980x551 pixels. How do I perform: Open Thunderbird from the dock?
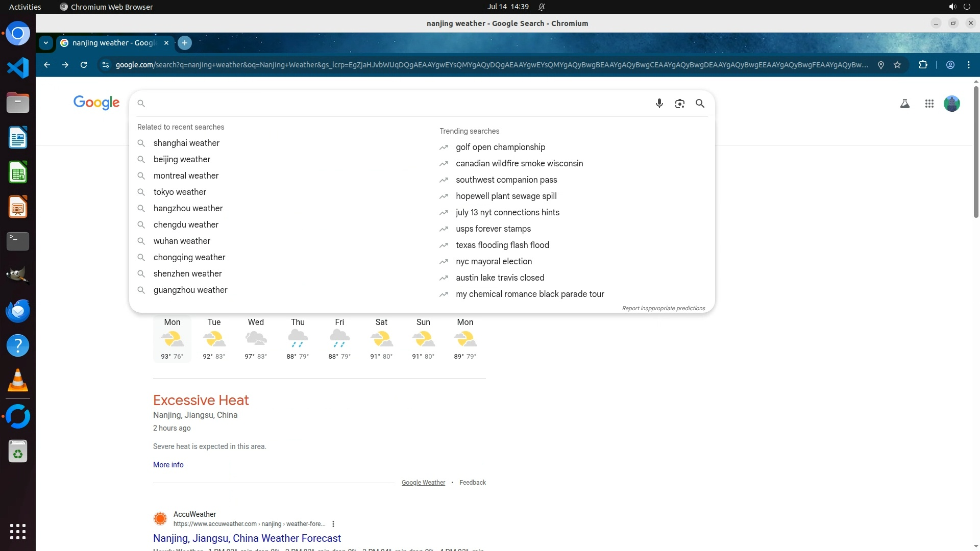(18, 311)
